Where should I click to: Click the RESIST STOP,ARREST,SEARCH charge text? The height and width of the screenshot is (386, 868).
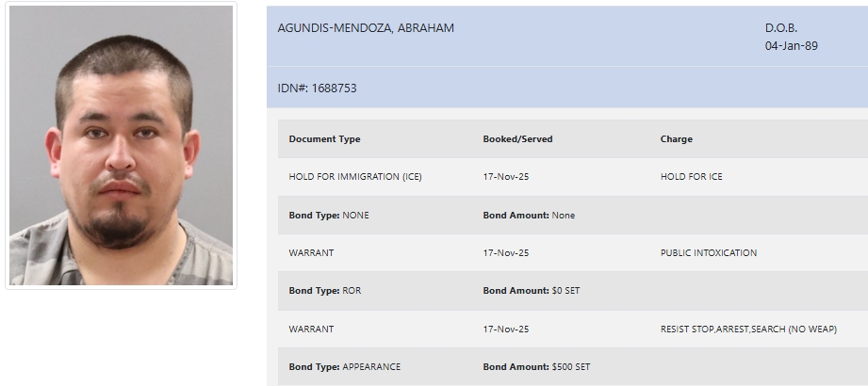(762, 330)
